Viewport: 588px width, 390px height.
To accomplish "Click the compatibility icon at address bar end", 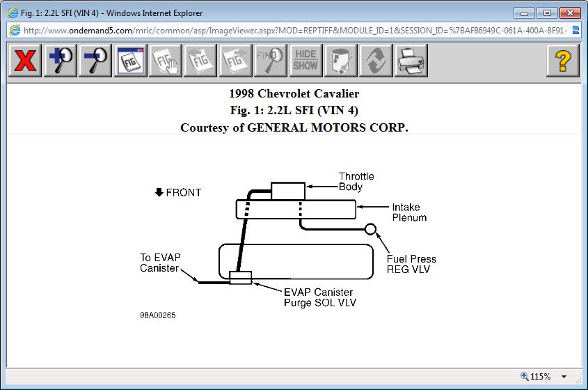I will pos(576,31).
